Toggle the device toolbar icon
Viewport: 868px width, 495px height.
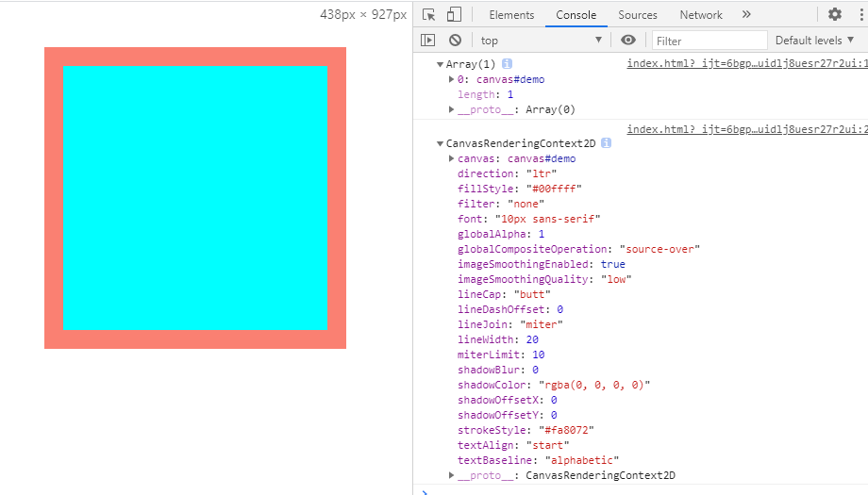pos(454,14)
